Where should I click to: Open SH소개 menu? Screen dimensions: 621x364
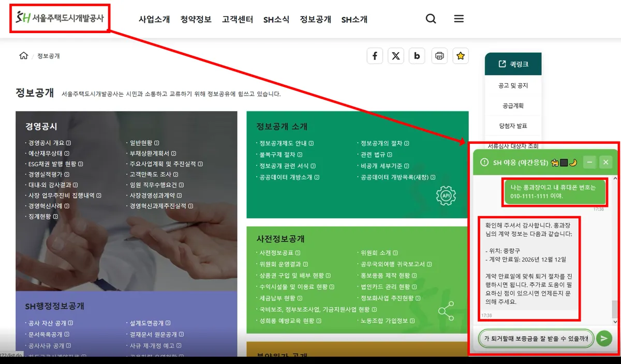coord(354,20)
